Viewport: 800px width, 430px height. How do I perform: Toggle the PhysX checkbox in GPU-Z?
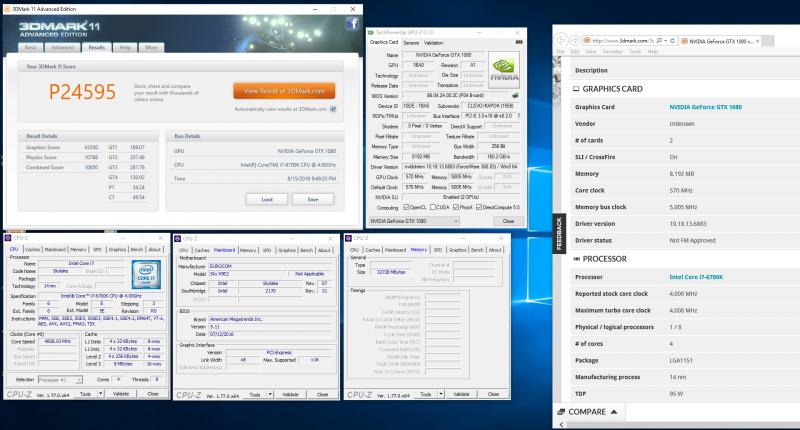tap(456, 207)
